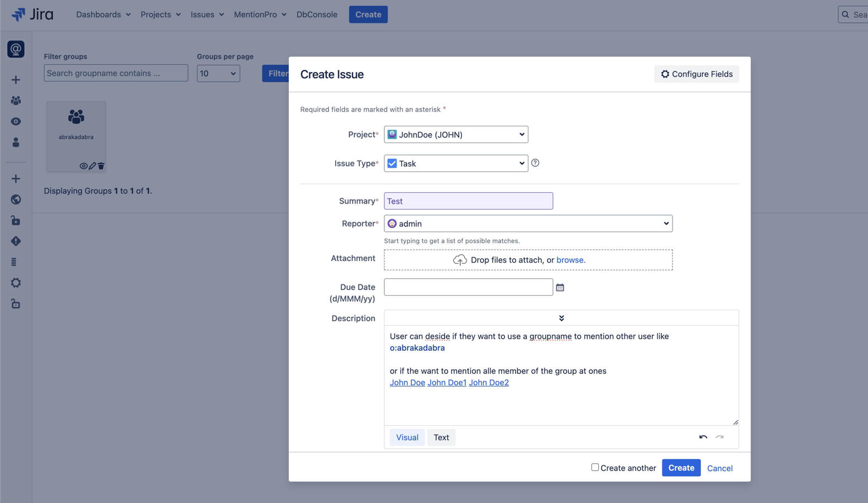Click the Issue Type help question icon
Viewport: 868px width, 503px height.
(x=535, y=163)
